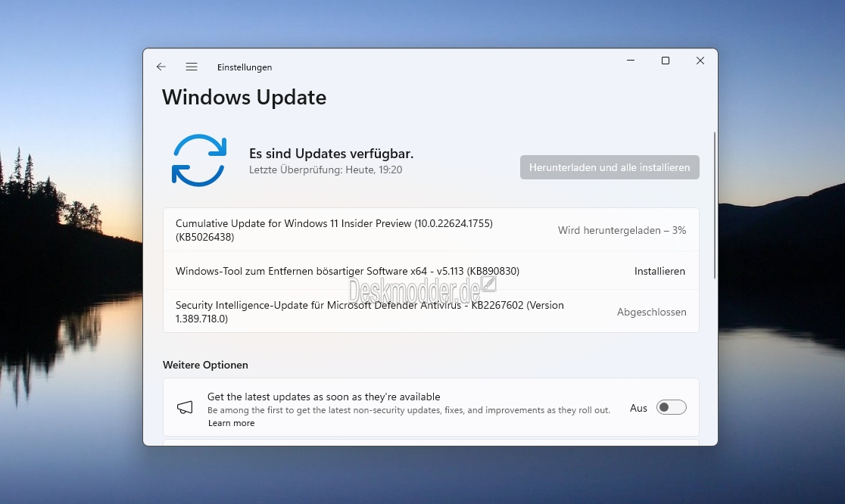This screenshot has height=504, width=845.
Task: Close the Einstellungen window
Action: 700,61
